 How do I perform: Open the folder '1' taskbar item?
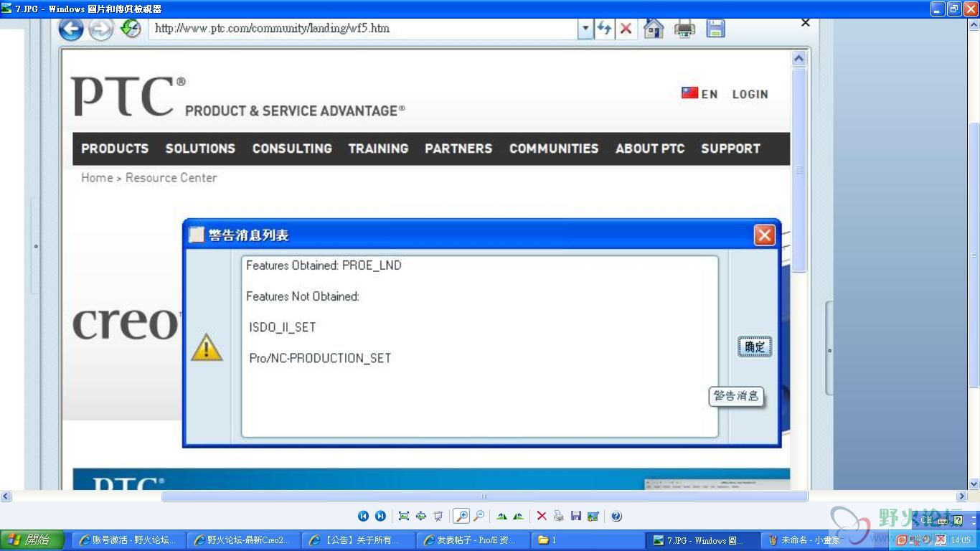pyautogui.click(x=587, y=540)
